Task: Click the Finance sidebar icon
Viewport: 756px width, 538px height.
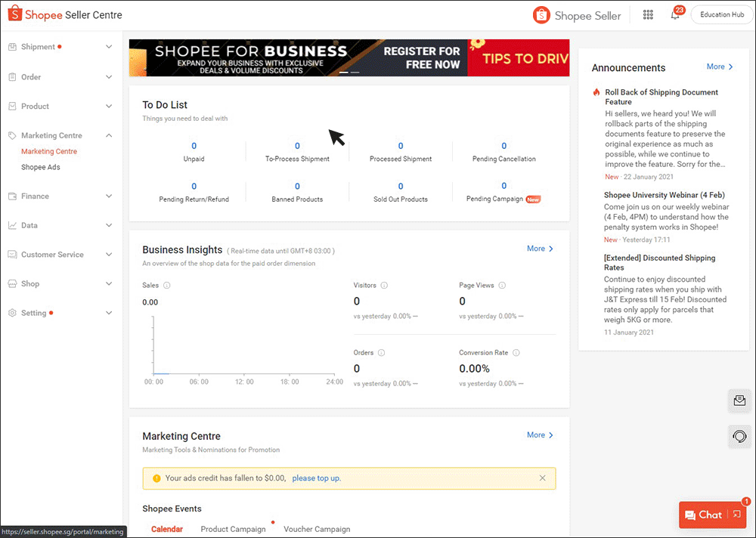Action: pos(13,196)
